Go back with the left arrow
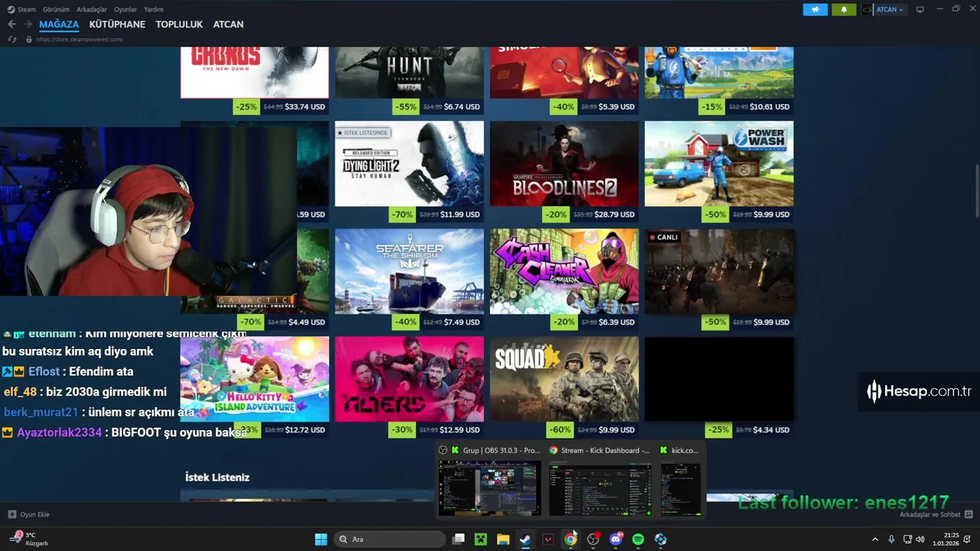Screen dimensions: 980x551 pos(11,24)
